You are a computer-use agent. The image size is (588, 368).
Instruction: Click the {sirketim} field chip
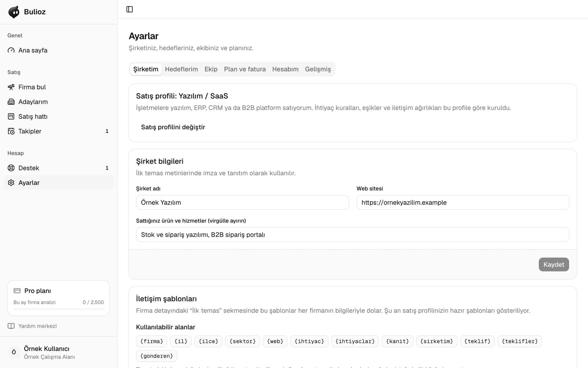click(437, 341)
